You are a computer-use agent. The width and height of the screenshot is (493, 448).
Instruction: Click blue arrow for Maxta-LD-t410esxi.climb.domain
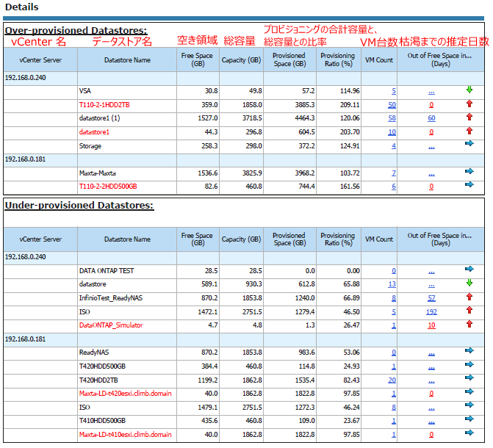tap(469, 433)
